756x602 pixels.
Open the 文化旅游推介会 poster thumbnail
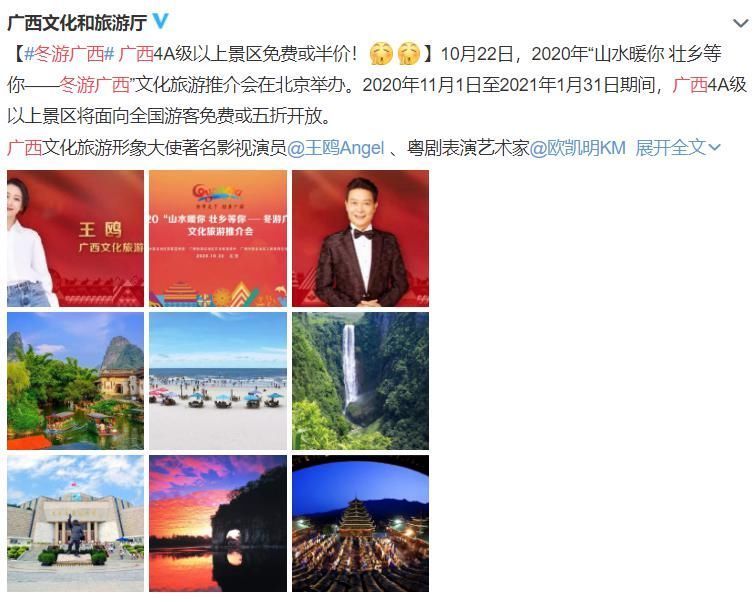(x=218, y=239)
